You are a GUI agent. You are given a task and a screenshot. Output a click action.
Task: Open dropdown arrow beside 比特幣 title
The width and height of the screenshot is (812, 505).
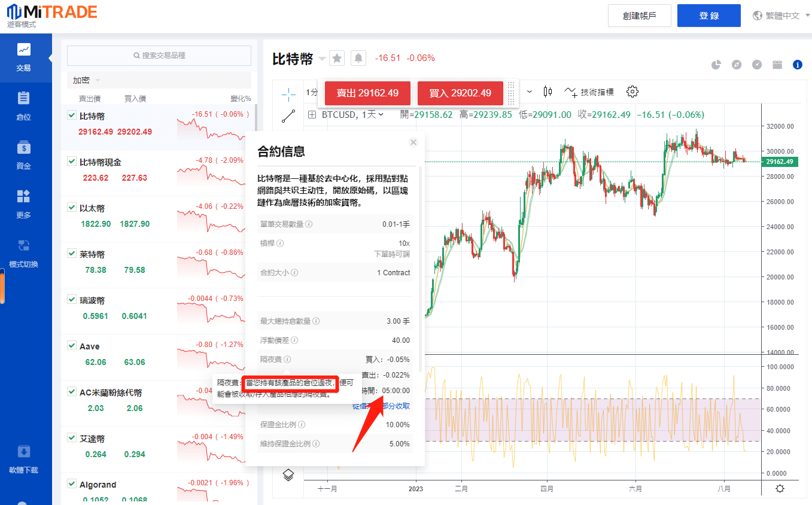point(322,59)
